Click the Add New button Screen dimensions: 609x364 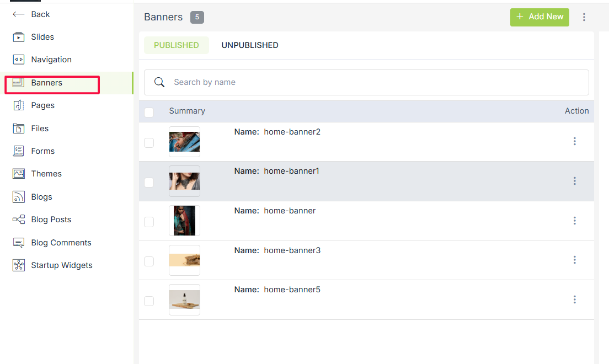click(539, 17)
